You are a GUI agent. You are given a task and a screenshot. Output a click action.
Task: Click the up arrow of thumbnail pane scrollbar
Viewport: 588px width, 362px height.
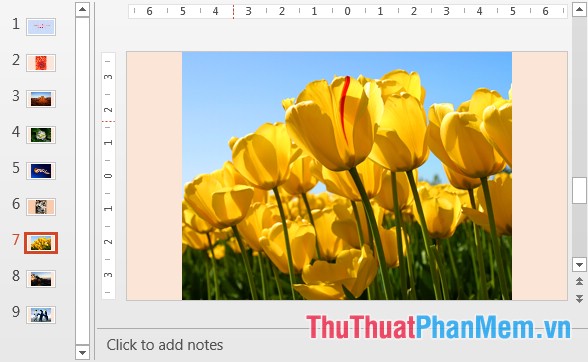[82, 9]
